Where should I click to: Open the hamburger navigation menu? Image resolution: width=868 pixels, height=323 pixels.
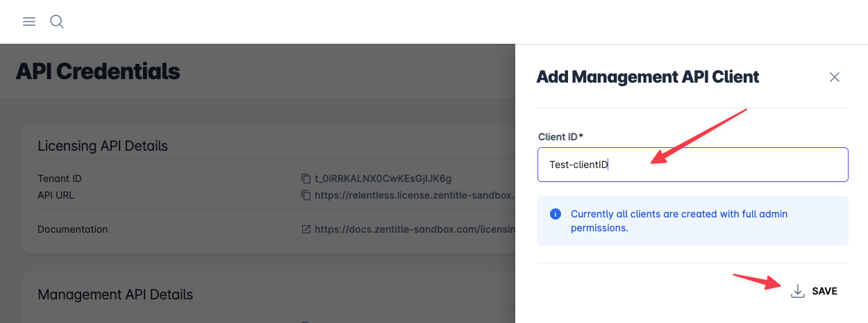point(29,22)
